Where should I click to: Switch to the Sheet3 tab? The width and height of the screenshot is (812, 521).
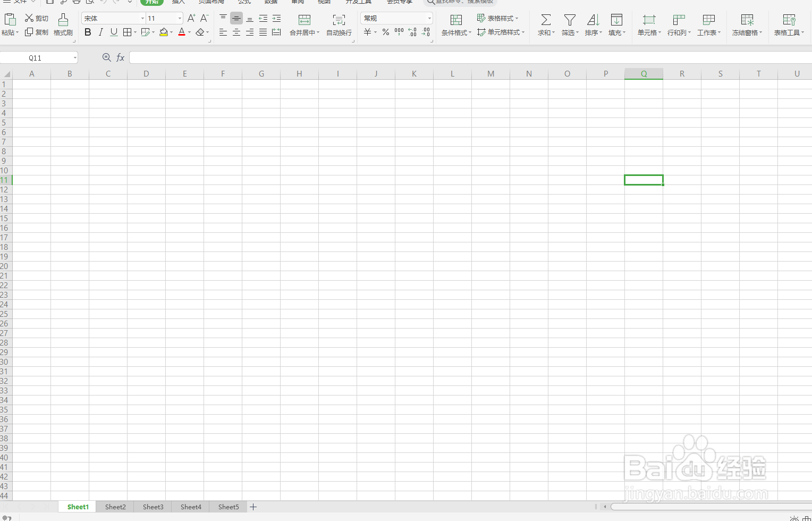coord(153,507)
